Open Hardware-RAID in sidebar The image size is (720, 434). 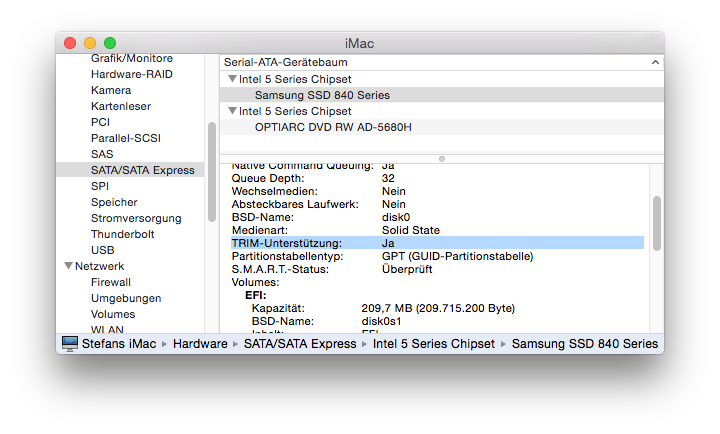click(x=132, y=74)
